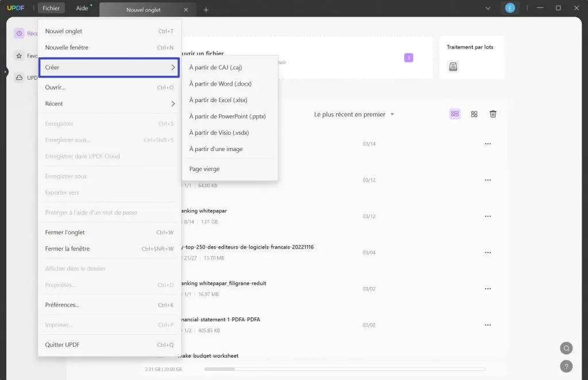
Task: Expand the Récent submenu in the Fichier menu
Action: click(x=109, y=104)
